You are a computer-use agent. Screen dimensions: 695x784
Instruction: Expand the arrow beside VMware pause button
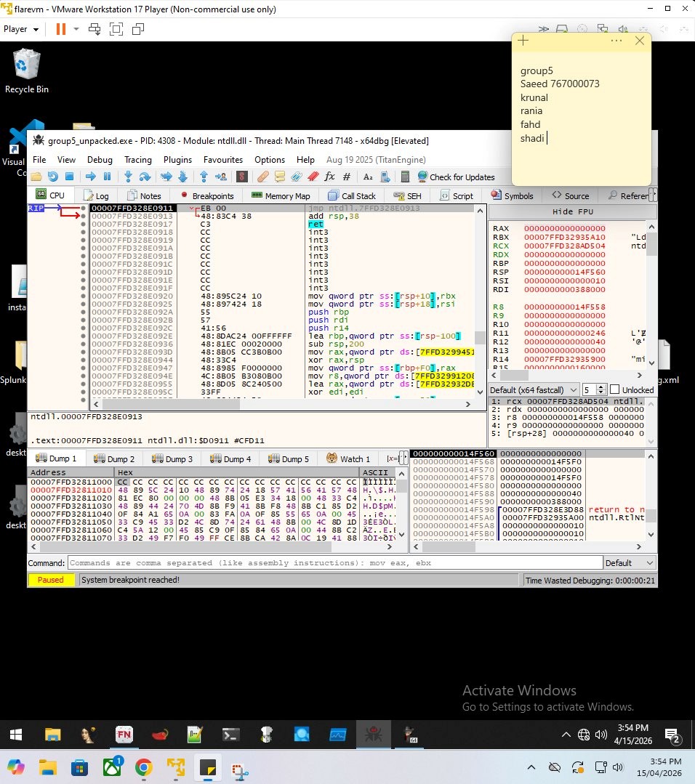pos(76,29)
